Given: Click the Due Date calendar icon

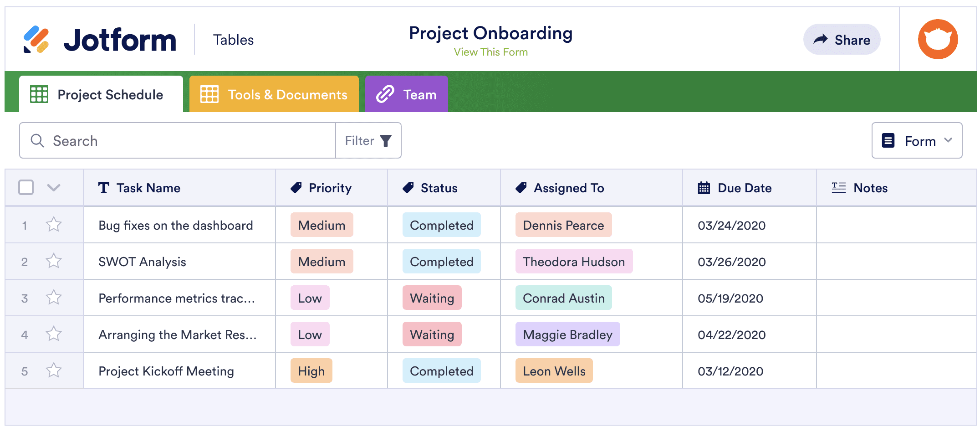Looking at the screenshot, I should (704, 188).
